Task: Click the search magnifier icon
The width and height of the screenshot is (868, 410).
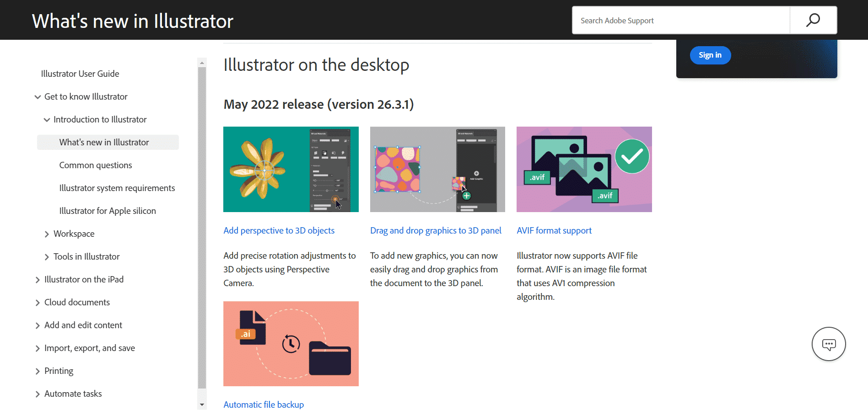Action: 813,20
